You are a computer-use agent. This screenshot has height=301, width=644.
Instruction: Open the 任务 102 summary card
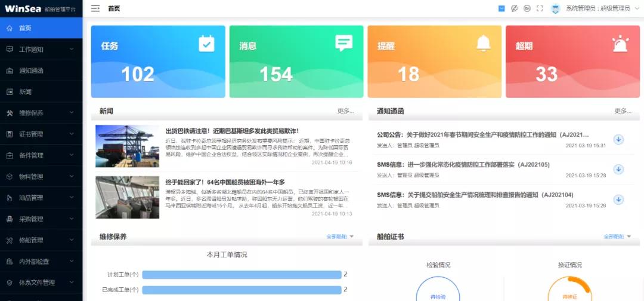point(158,62)
